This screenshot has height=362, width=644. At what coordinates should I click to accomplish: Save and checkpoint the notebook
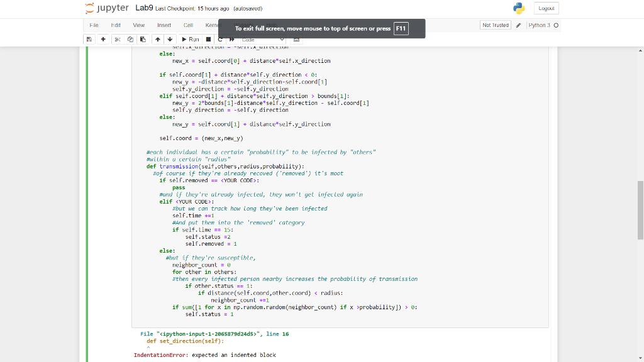click(89, 39)
